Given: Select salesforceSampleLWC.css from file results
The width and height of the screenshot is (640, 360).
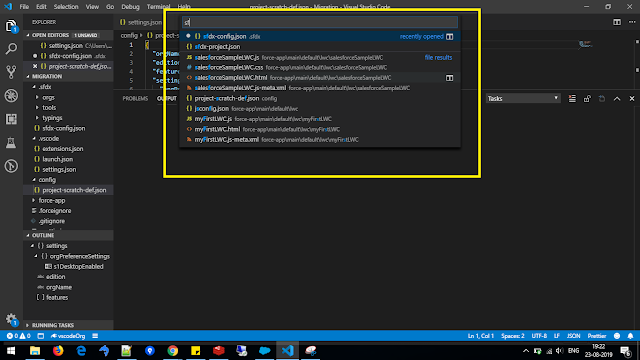Looking at the screenshot, I should (320, 67).
